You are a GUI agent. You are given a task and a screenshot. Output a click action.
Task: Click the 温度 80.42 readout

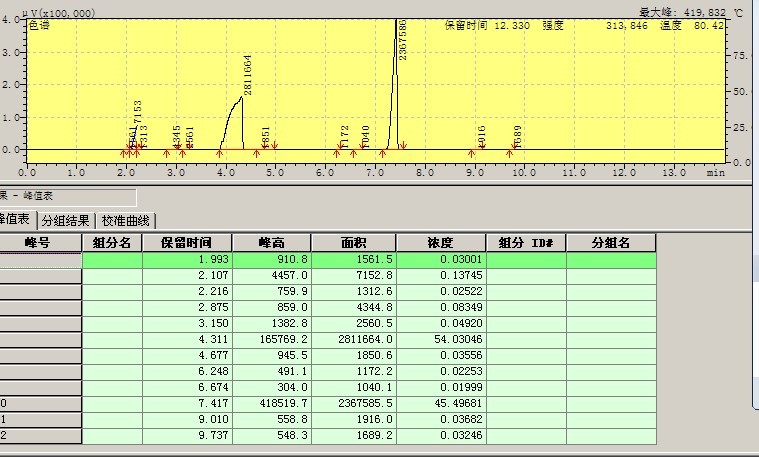tap(692, 25)
